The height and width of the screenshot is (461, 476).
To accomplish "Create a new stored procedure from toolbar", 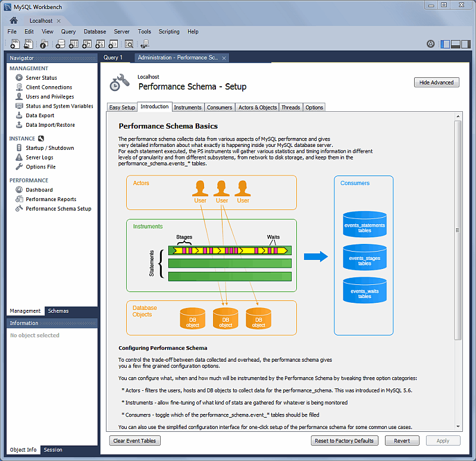I will click(x=100, y=44).
